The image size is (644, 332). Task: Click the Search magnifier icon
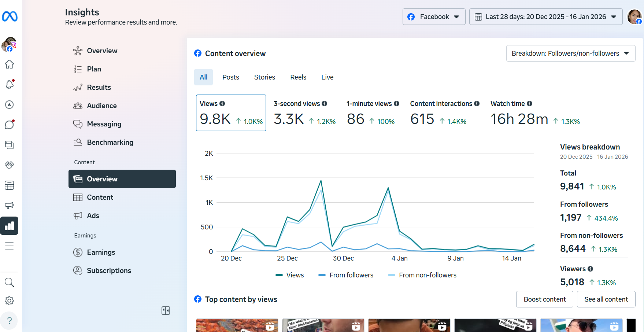(x=10, y=282)
